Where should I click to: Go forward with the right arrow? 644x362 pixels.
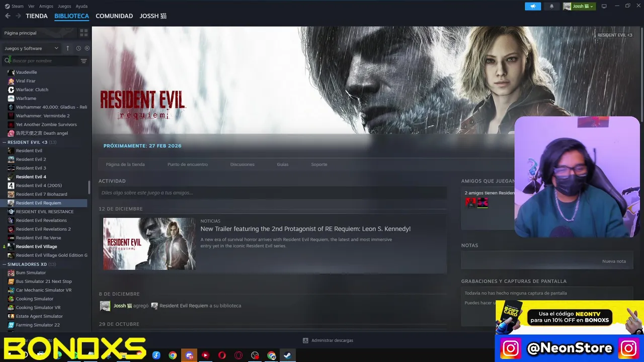(x=18, y=16)
